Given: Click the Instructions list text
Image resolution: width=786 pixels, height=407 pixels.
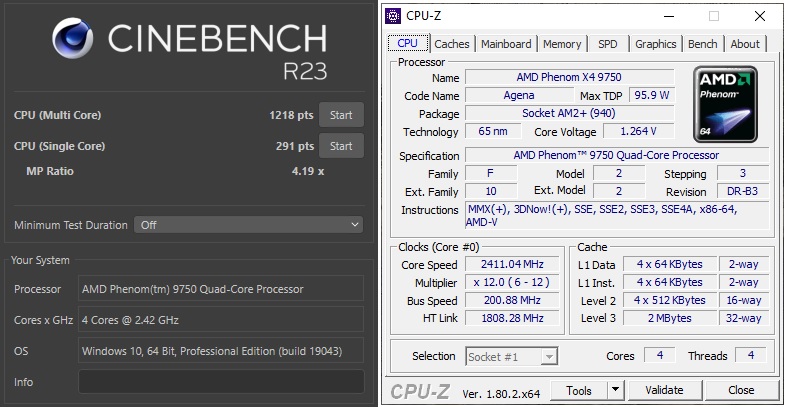Looking at the screenshot, I should click(x=617, y=216).
